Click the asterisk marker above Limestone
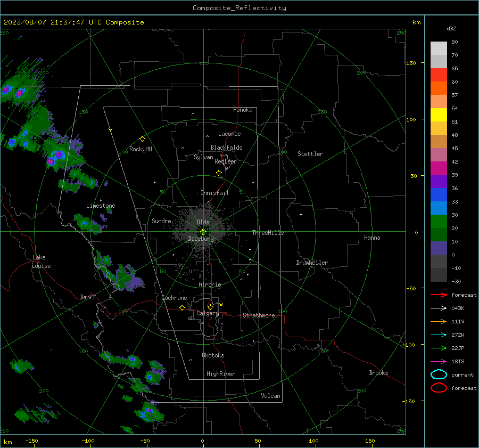The height and width of the screenshot is (448, 479). 101,201
